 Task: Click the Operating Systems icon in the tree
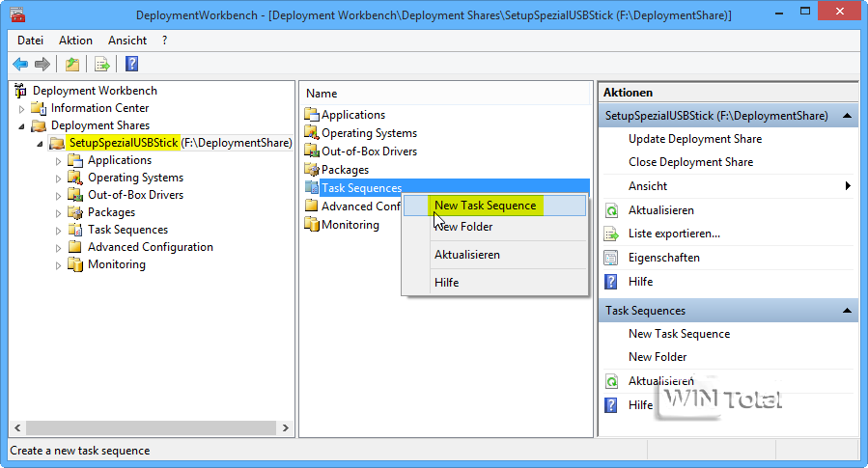[74, 178]
